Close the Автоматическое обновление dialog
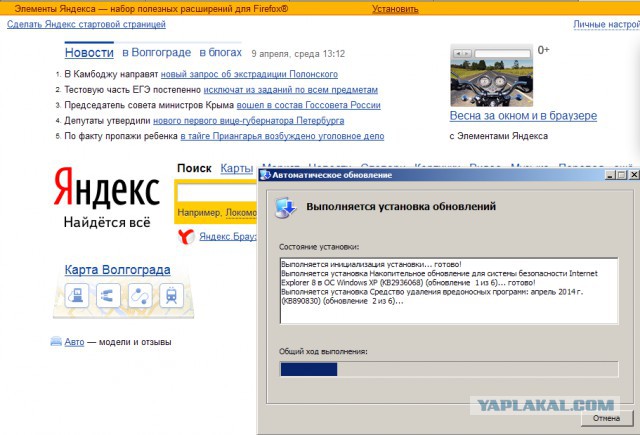Viewport: 640px width, 435px height. click(633, 175)
